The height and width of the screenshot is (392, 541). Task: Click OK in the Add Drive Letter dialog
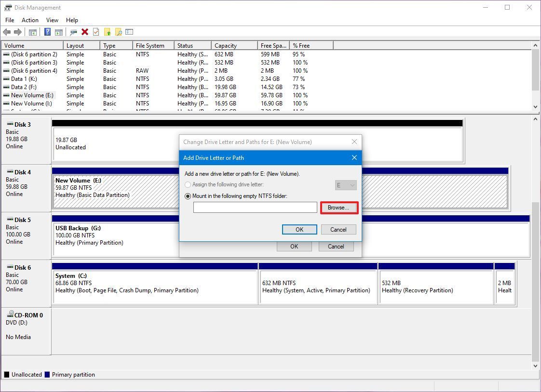[x=299, y=229]
